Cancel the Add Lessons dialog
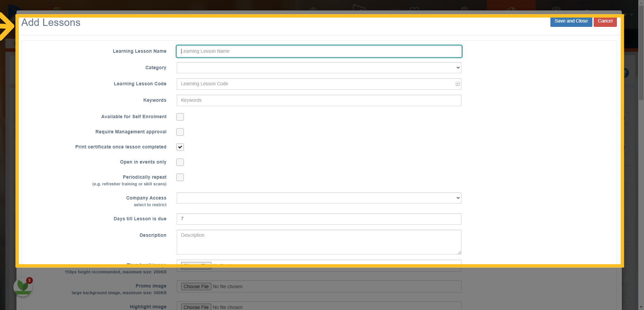Viewport: 644px width, 310px height. pos(605,21)
